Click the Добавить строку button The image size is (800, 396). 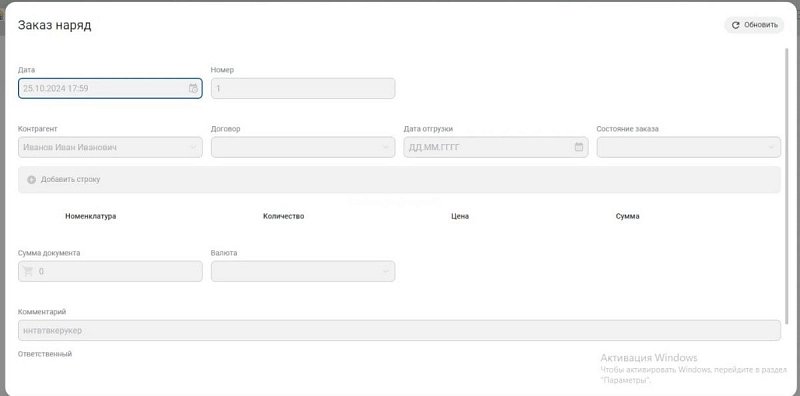(x=399, y=180)
